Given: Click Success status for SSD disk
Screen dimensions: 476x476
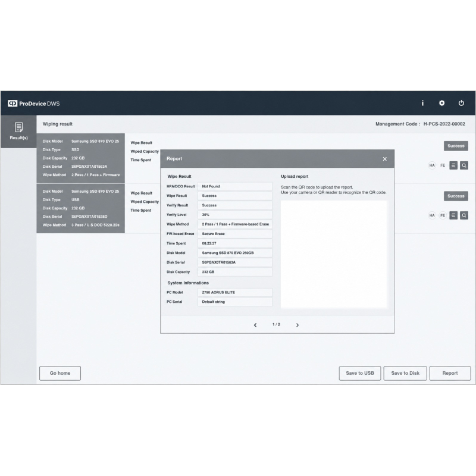Looking at the screenshot, I should [x=456, y=146].
